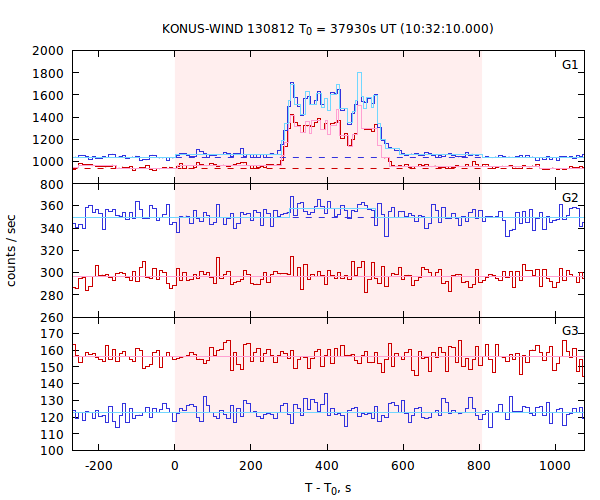The image size is (600, 500).
Task: Click the 170 tick label in G3
Action: click(52, 334)
